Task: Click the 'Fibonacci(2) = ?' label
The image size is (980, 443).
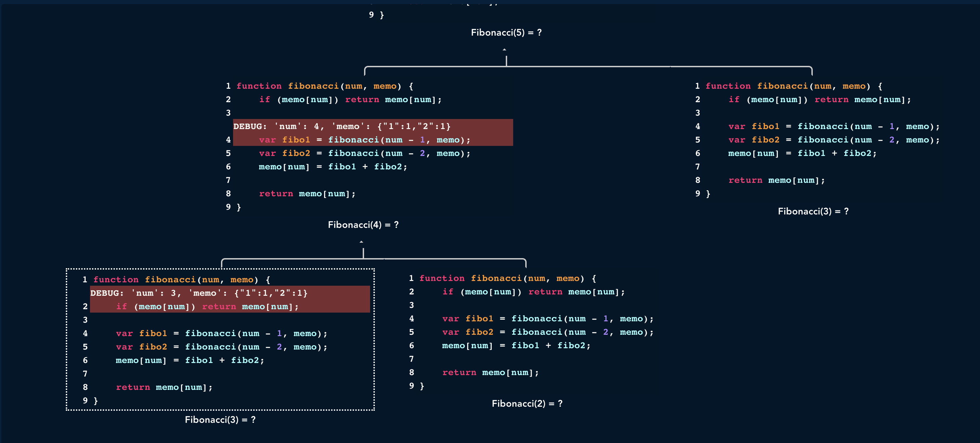Action: tap(527, 403)
